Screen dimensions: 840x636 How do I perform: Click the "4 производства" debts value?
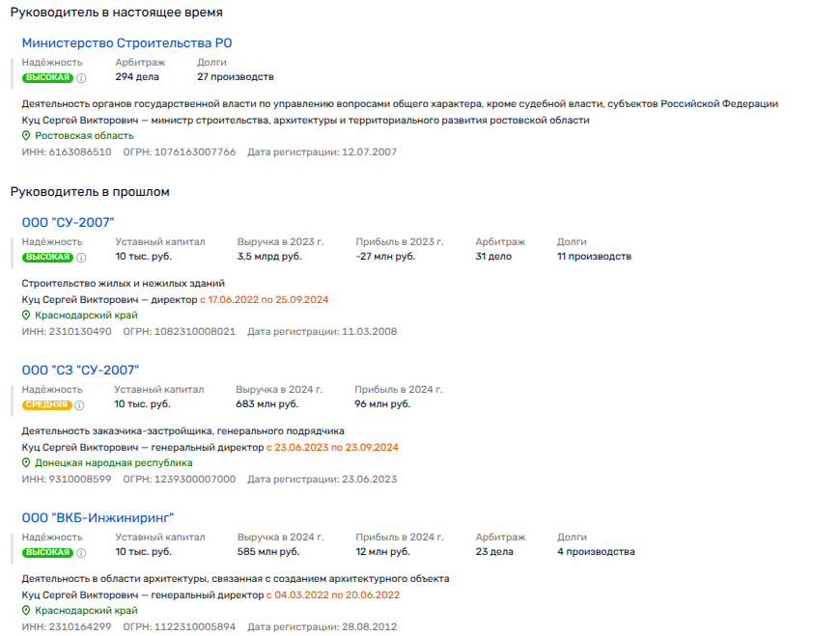click(x=596, y=552)
